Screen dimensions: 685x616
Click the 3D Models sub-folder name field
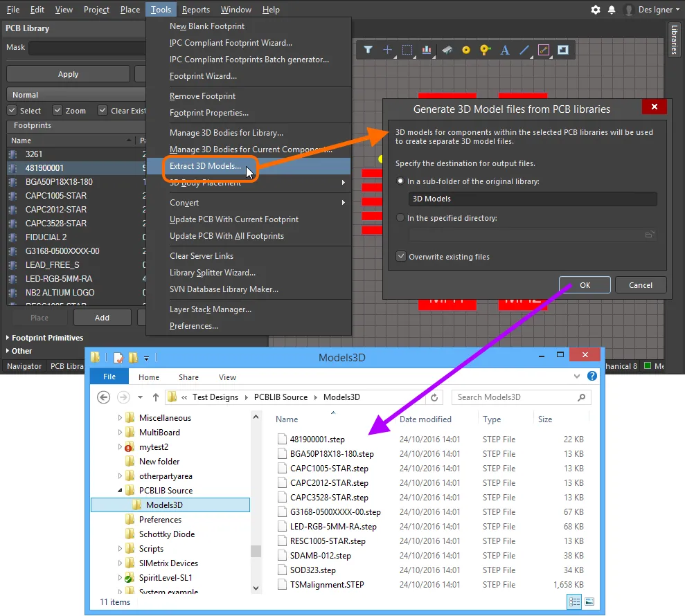533,199
